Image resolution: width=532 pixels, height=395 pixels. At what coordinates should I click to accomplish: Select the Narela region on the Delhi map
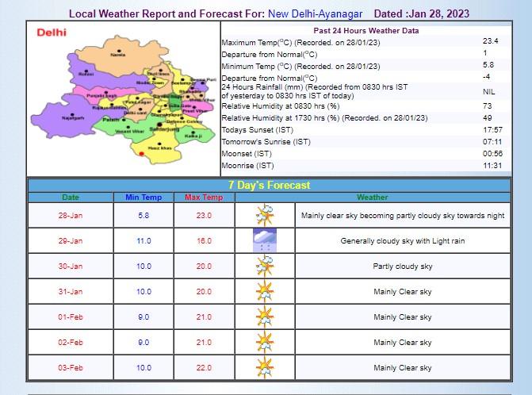click(118, 55)
